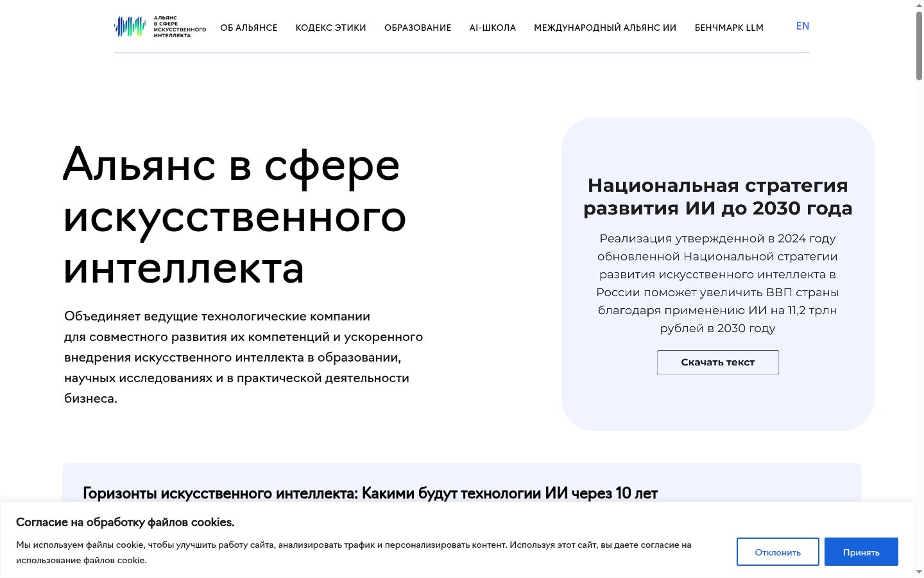Go to ОБРАЗОВАНИЕ section
Viewport: 924px width, 578px height.
point(418,28)
